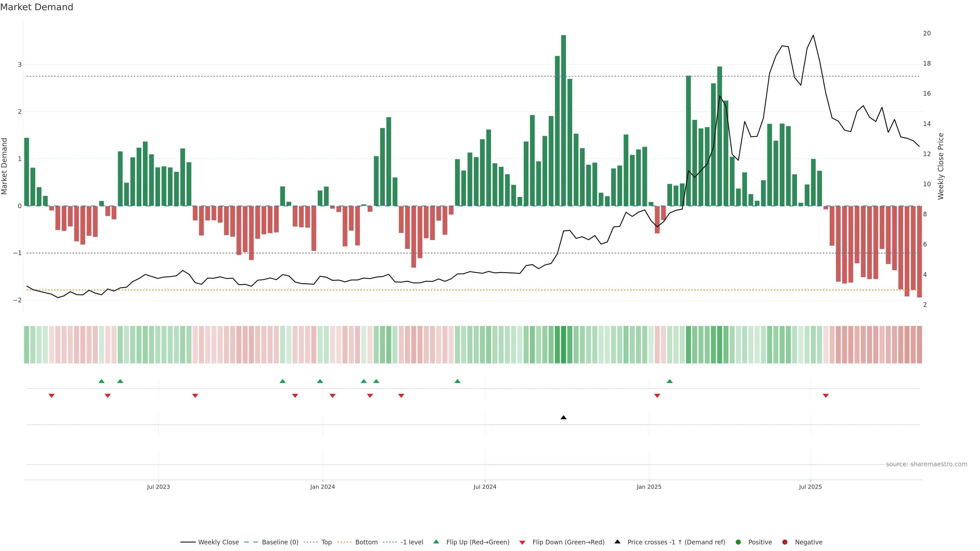Image resolution: width=980 pixels, height=551 pixels.
Task: Click darkest green heatmap cell
Action: (x=563, y=345)
